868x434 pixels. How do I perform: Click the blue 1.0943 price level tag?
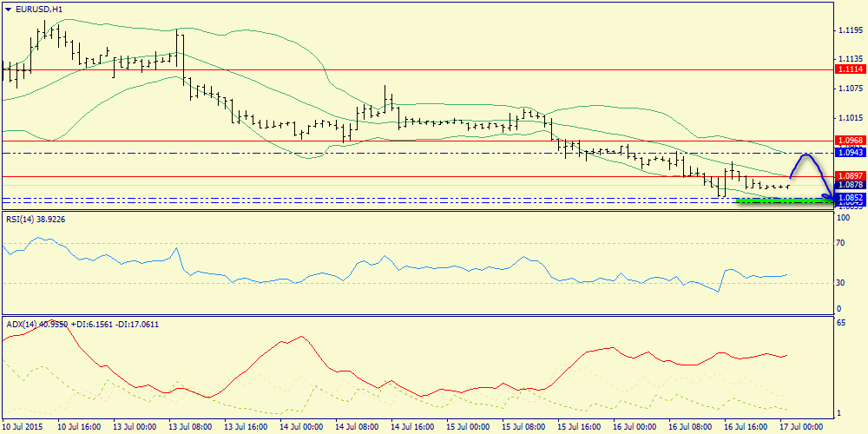[x=849, y=152]
